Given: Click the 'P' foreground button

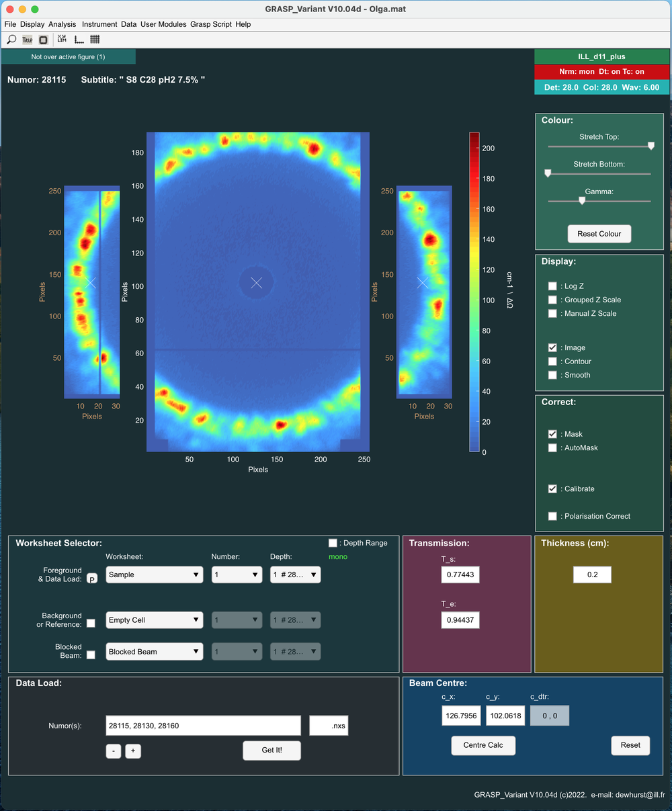Looking at the screenshot, I should (92, 579).
